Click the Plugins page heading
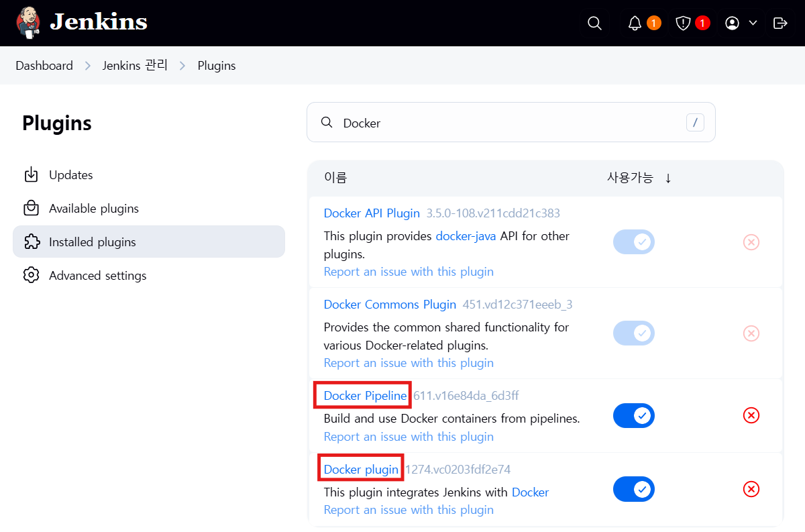This screenshot has width=805, height=532. 57,123
